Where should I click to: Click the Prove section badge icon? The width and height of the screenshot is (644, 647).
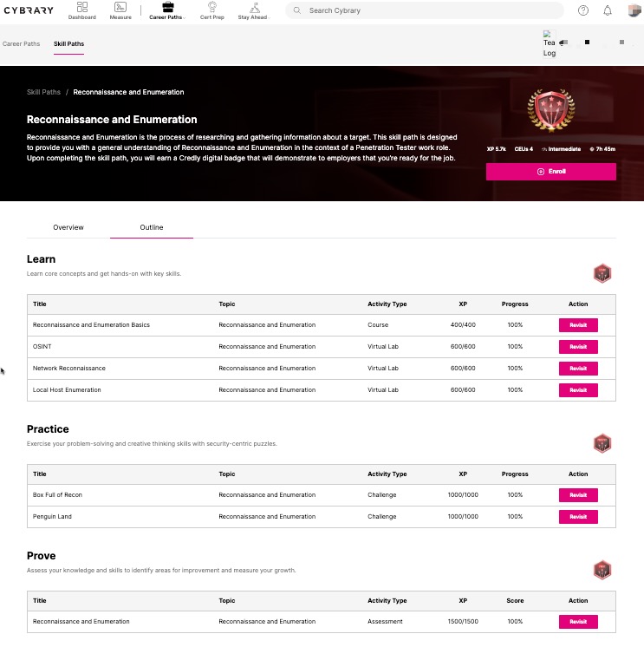pos(602,571)
